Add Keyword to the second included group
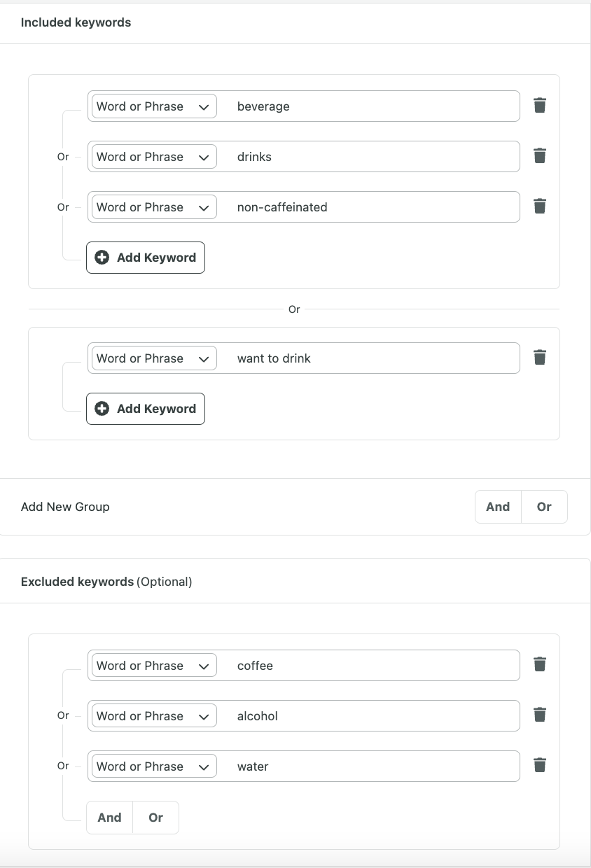The width and height of the screenshot is (591, 868). [x=146, y=409]
